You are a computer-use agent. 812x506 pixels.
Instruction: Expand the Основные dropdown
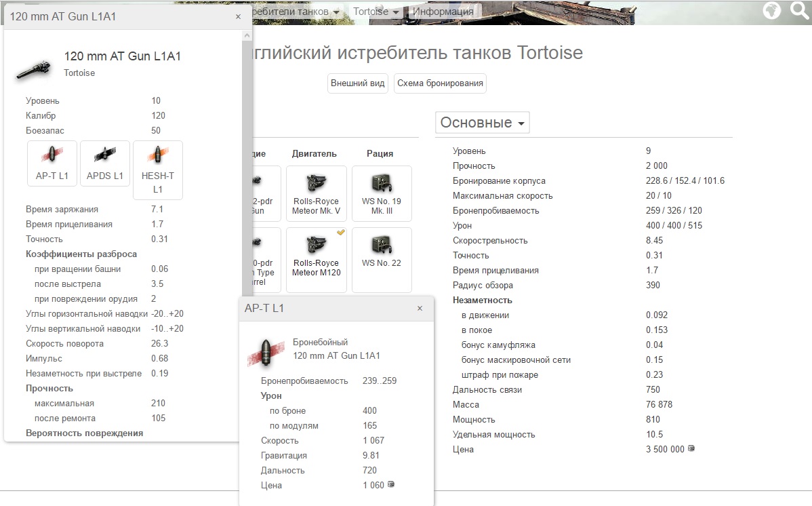coord(482,122)
